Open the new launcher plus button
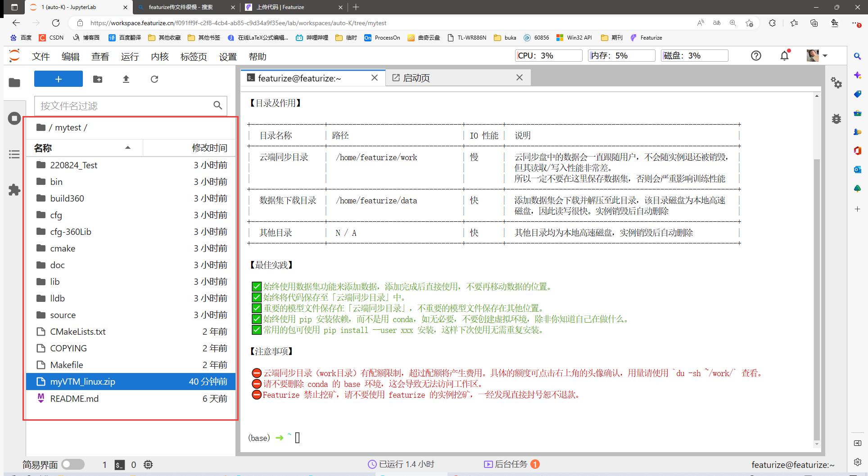The image size is (868, 476). click(x=59, y=79)
